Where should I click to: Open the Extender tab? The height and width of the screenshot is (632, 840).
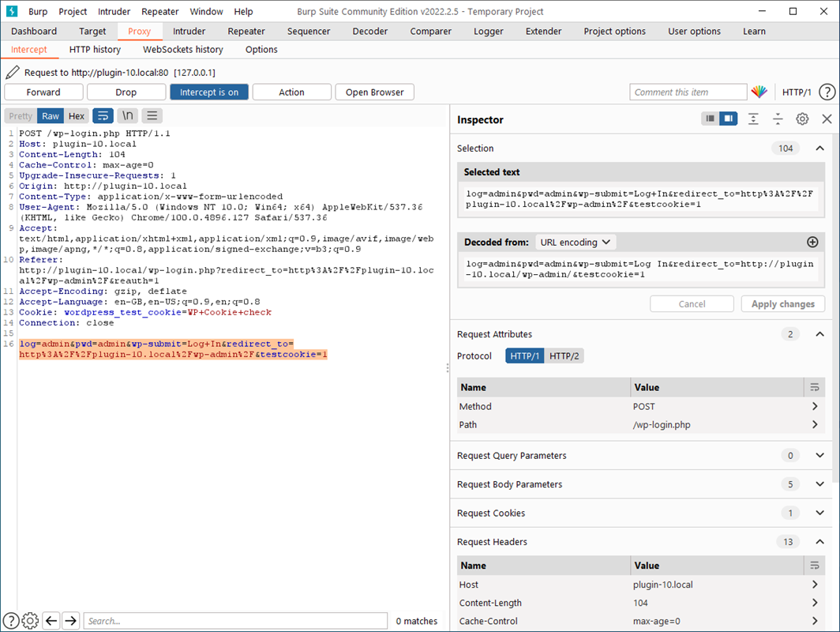pyautogui.click(x=543, y=31)
